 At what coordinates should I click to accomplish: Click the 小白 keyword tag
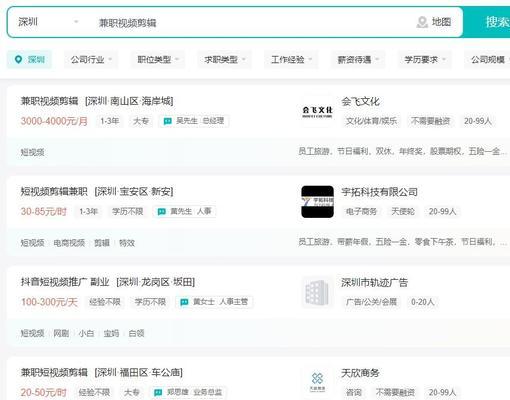point(86,333)
